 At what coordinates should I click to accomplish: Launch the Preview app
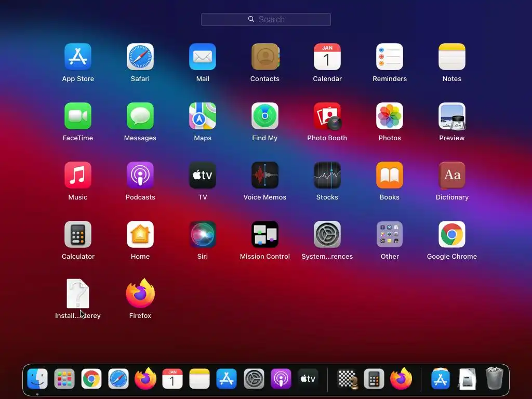[452, 116]
